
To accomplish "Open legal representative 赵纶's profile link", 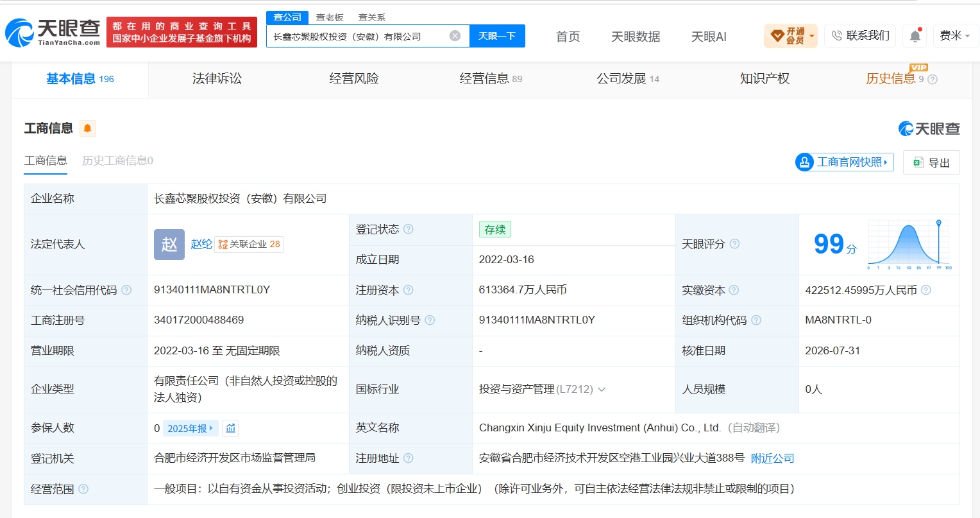I will pos(201,245).
